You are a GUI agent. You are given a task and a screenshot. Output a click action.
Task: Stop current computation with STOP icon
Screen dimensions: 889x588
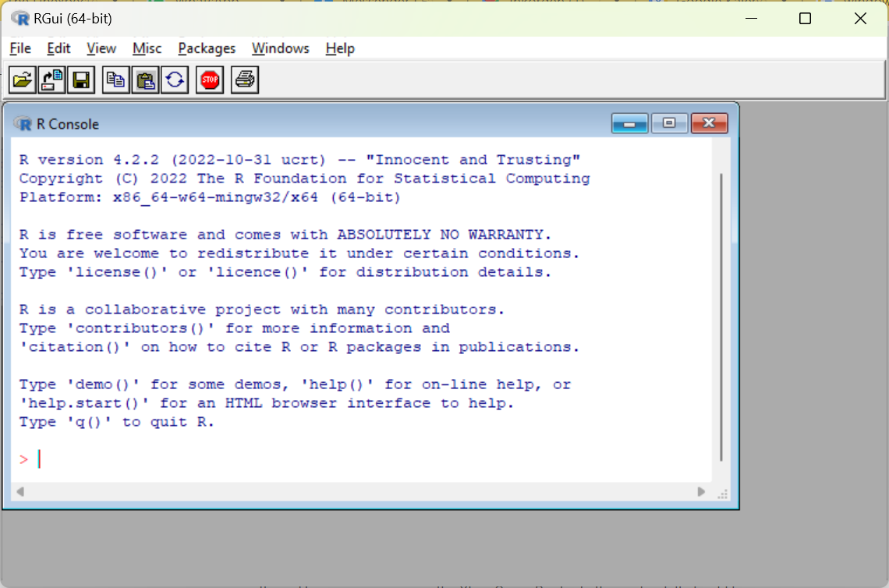(x=210, y=80)
